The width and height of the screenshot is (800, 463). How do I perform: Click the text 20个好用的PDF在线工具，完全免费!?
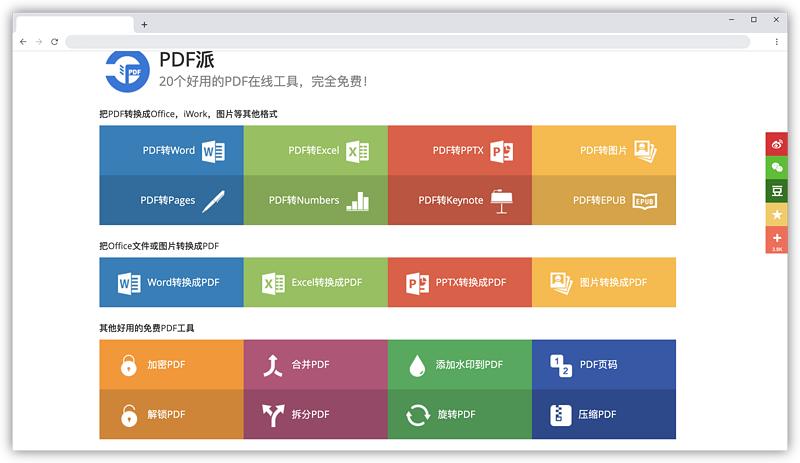point(263,81)
